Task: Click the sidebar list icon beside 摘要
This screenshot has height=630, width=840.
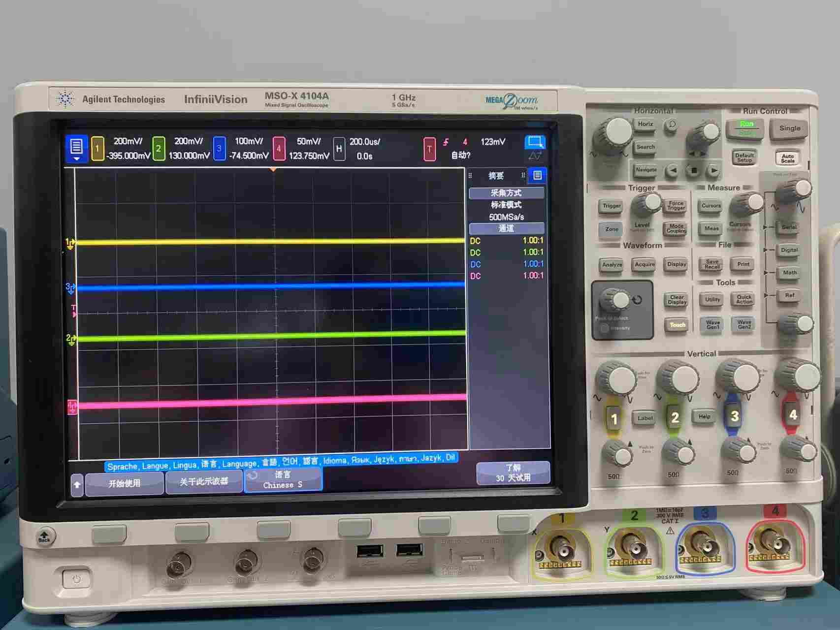Action: point(537,175)
